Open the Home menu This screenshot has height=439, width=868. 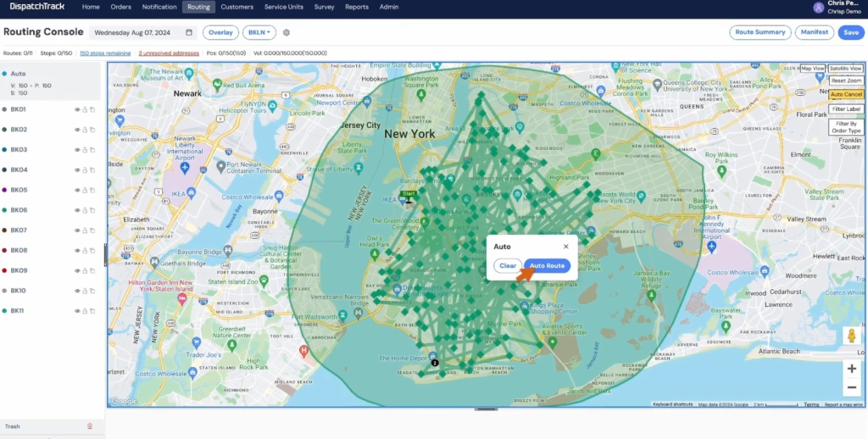(x=91, y=7)
